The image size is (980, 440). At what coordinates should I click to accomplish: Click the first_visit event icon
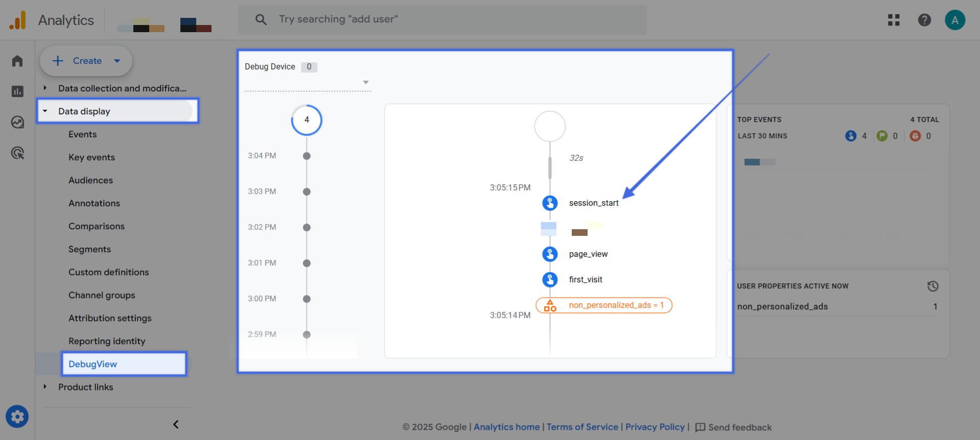pyautogui.click(x=550, y=280)
